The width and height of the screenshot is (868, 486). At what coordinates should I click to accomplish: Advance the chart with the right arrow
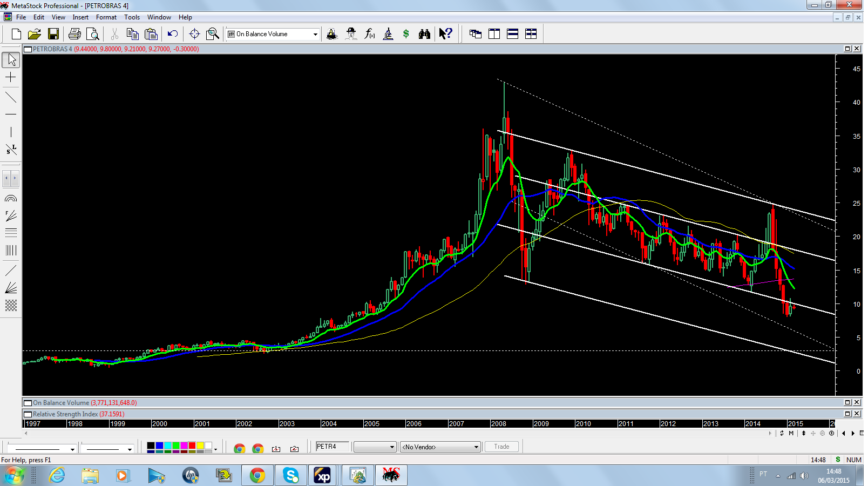coord(853,433)
